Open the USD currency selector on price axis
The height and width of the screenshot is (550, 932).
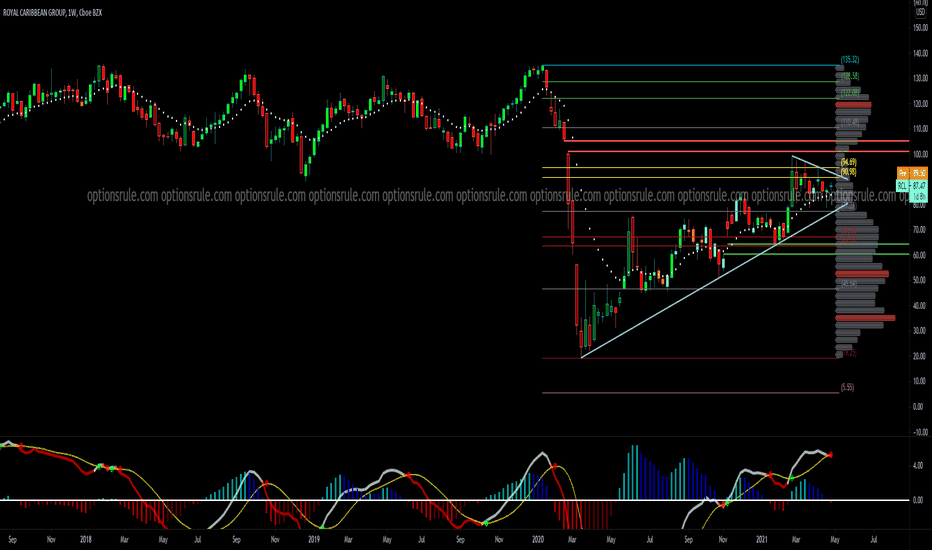pos(920,12)
